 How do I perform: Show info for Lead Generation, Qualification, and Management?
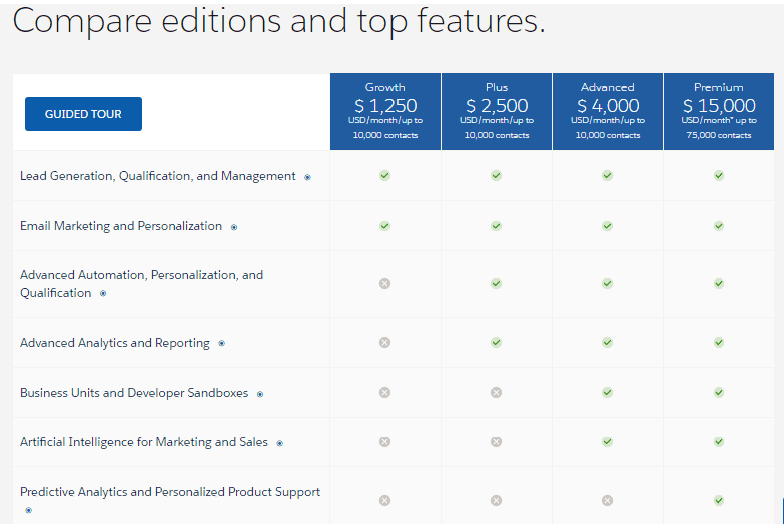point(308,177)
